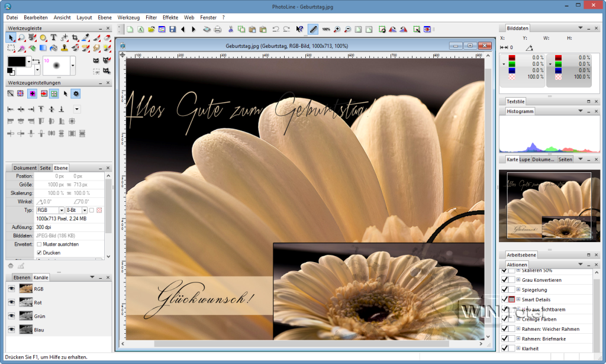Viewport: 606px width, 364px height.
Task: Click the context help arrow-question icon
Action: point(299,30)
